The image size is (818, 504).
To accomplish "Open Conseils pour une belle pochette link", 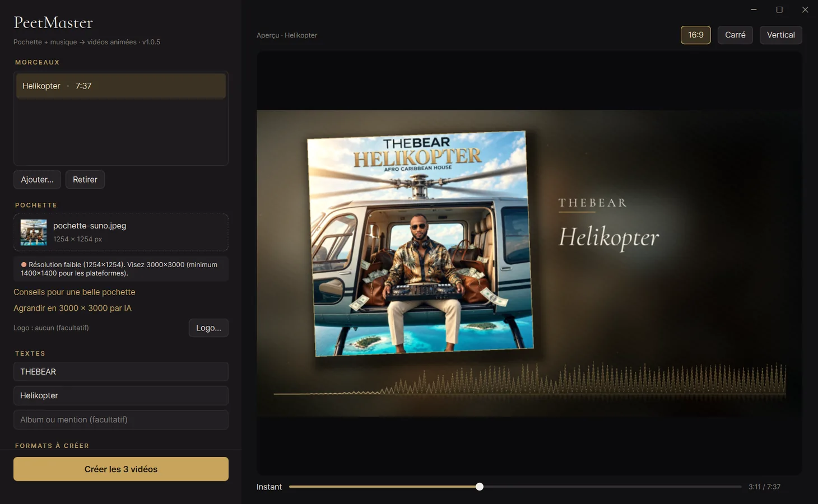I will pyautogui.click(x=75, y=292).
